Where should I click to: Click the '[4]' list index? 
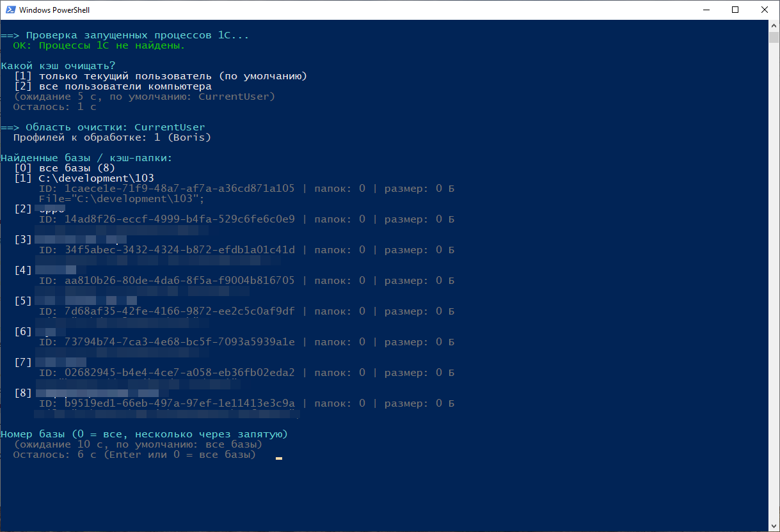pos(23,270)
